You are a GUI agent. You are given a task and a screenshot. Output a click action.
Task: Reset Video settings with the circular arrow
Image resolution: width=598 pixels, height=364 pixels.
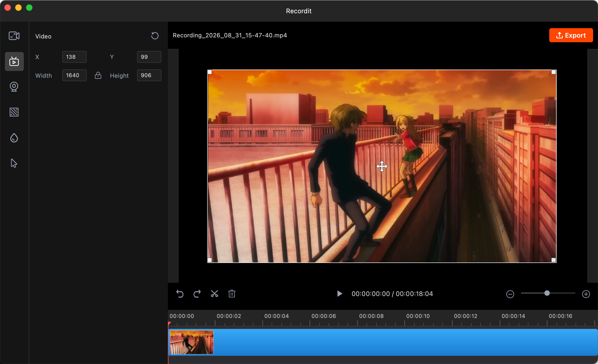[x=155, y=36]
